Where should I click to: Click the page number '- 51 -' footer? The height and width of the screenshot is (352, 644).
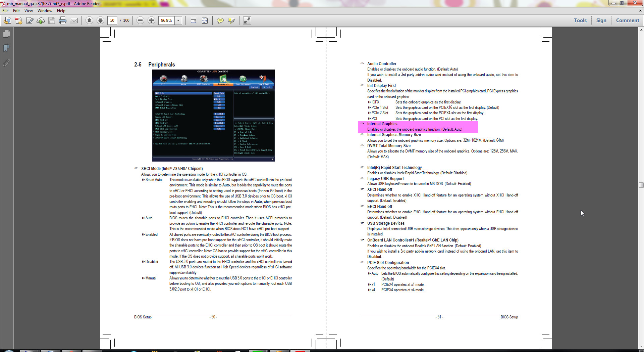[x=439, y=317]
